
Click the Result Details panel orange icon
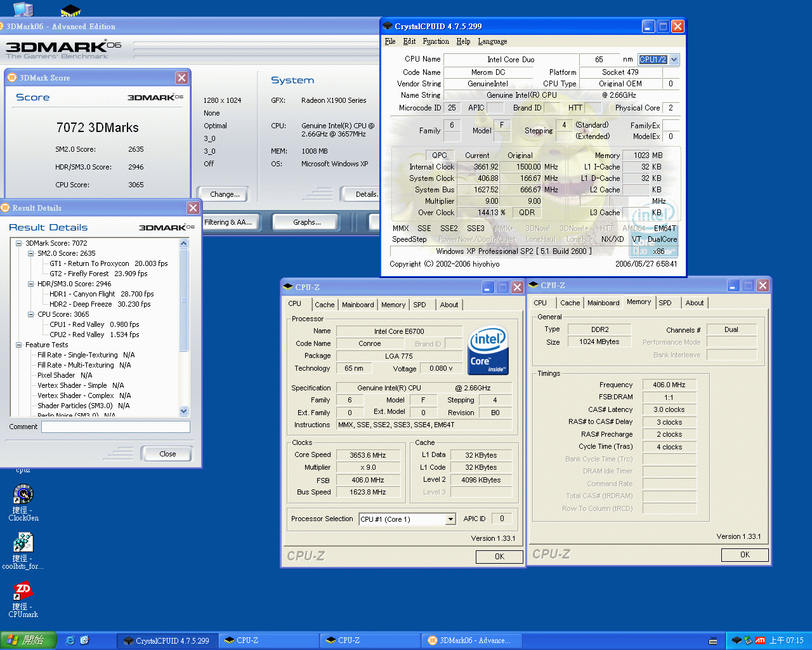[x=6, y=208]
